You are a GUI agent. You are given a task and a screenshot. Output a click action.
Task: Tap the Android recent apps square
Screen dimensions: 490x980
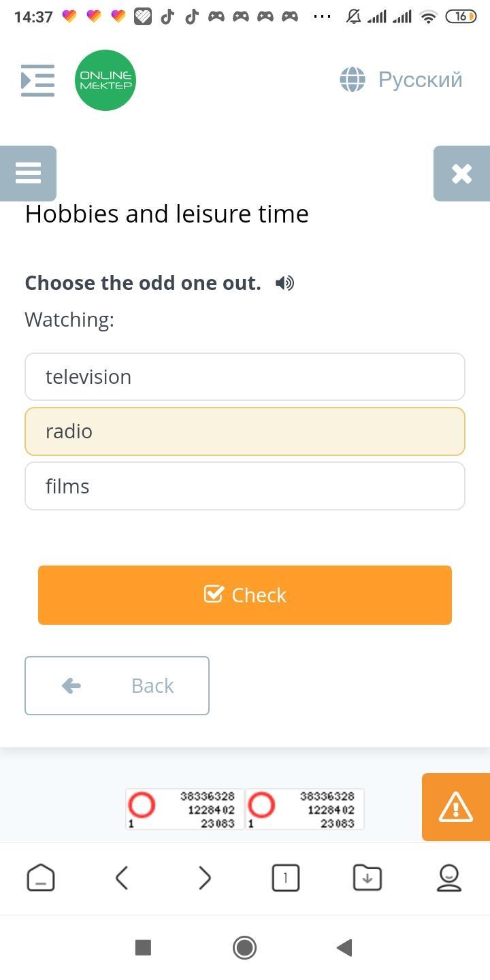143,947
